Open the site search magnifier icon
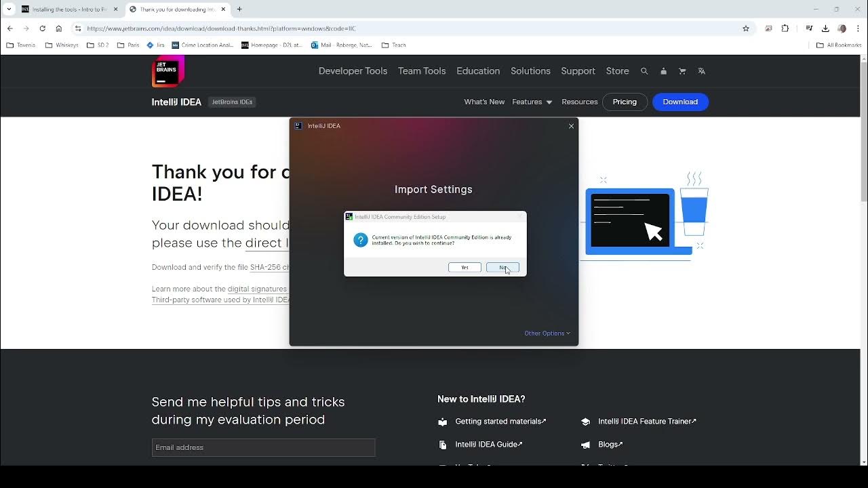This screenshot has width=868, height=488. pos(644,71)
